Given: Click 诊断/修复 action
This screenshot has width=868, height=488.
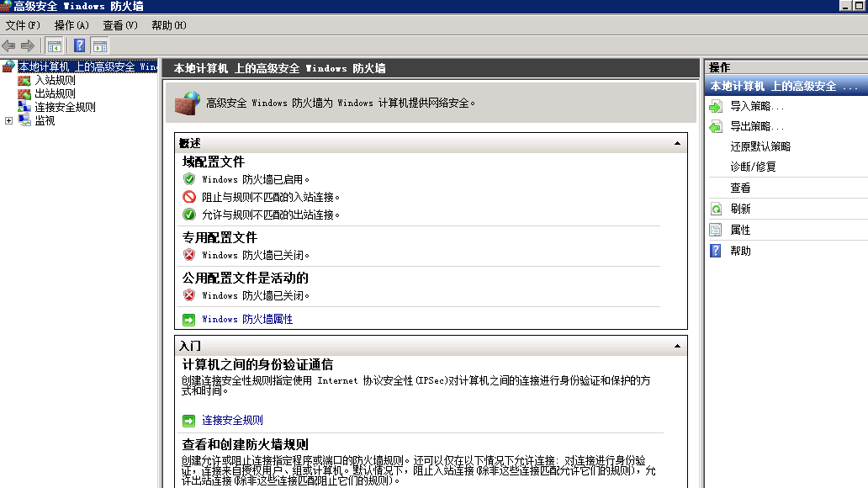Looking at the screenshot, I should (x=753, y=167).
